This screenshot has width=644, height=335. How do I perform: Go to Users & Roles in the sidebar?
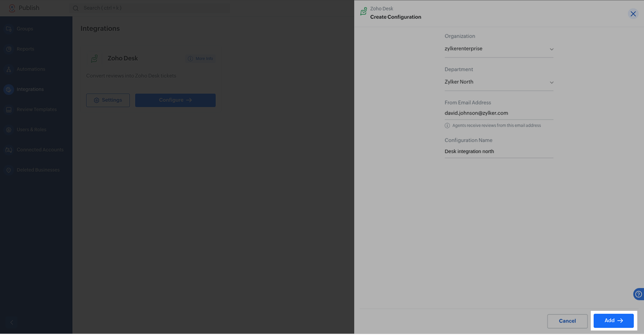point(31,129)
